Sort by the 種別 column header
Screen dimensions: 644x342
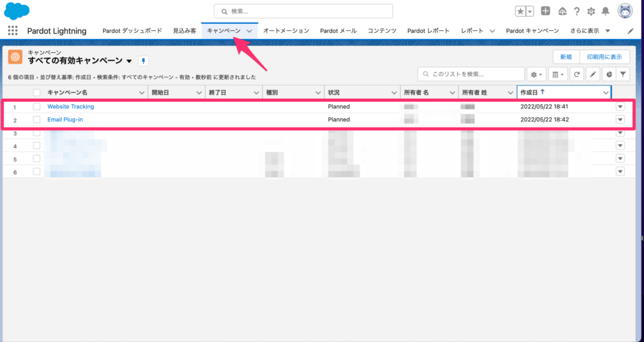[x=272, y=93]
